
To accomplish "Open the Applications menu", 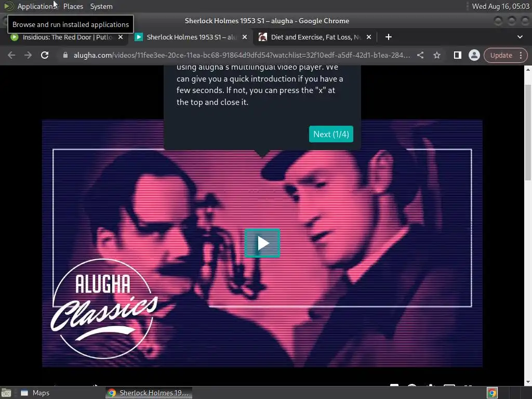I will pyautogui.click(x=37, y=6).
